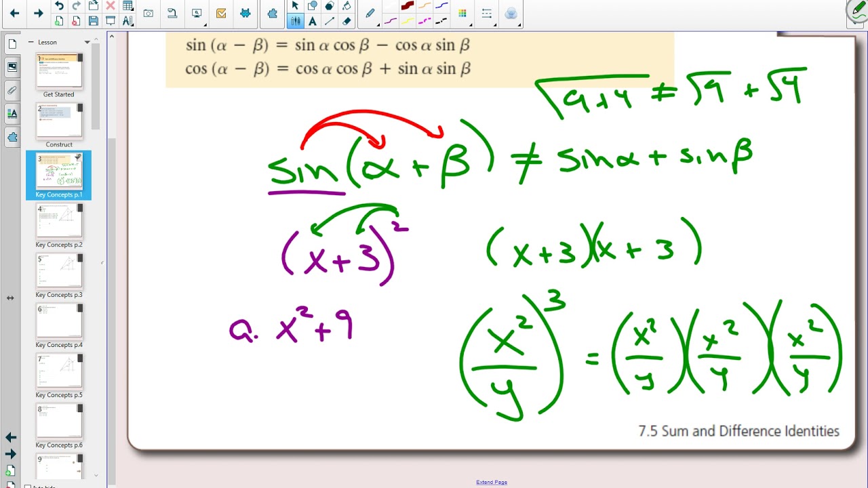Viewport: 868px width, 488px height.
Task: Open the add-ons puzzle piece in toolbar
Action: (x=273, y=14)
